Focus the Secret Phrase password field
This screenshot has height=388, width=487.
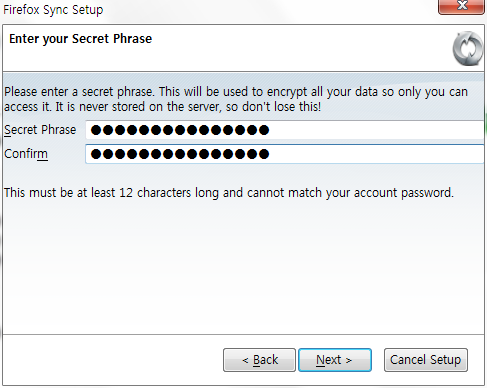285,130
